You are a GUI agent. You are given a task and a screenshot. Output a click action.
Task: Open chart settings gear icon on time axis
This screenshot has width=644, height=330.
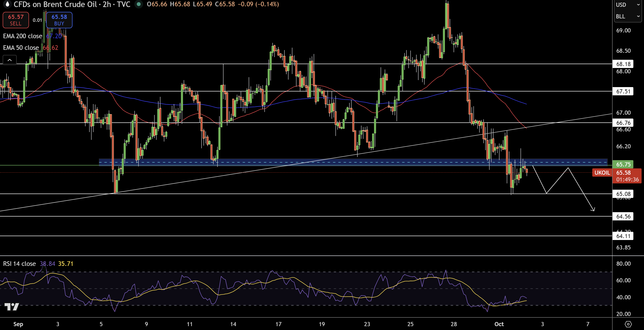[628, 324]
